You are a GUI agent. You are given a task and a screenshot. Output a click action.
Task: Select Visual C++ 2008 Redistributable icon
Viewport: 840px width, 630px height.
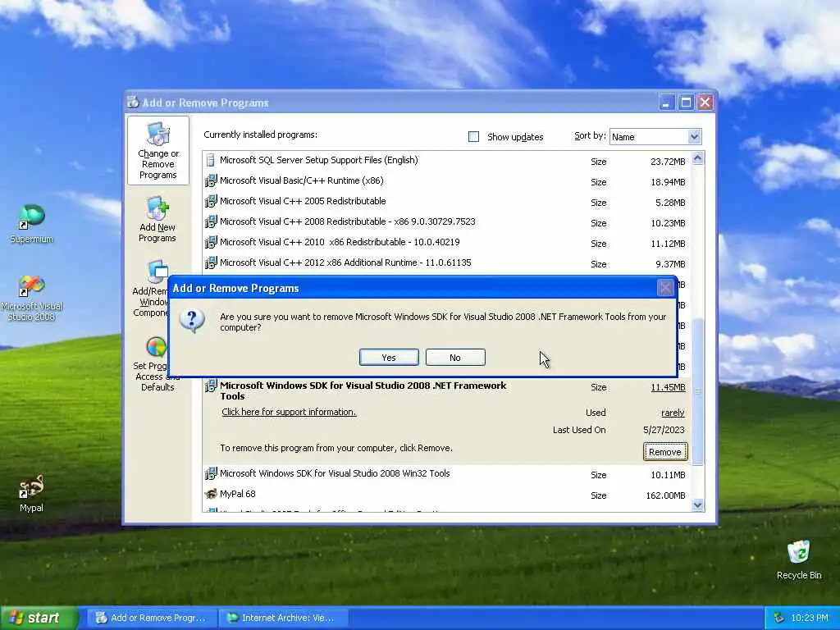pos(211,221)
